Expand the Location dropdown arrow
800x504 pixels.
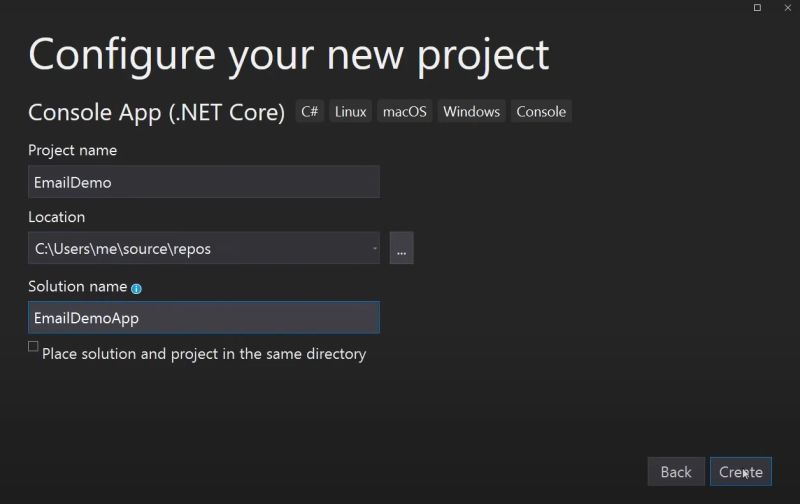pyautogui.click(x=374, y=248)
